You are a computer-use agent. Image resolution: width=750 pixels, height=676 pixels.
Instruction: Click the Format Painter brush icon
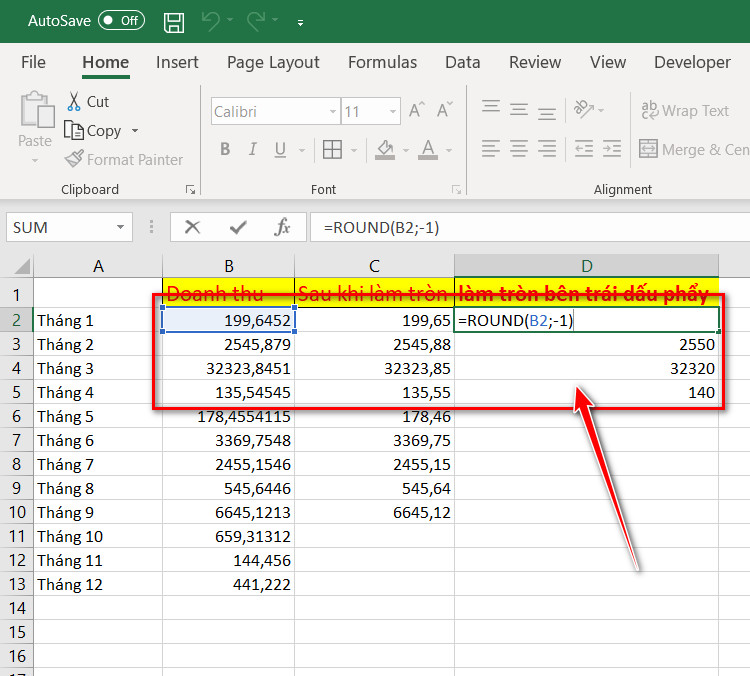[74, 159]
